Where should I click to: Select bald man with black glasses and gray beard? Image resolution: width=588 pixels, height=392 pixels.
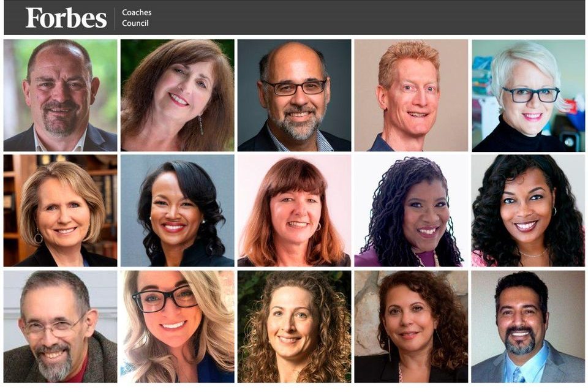[295, 96]
